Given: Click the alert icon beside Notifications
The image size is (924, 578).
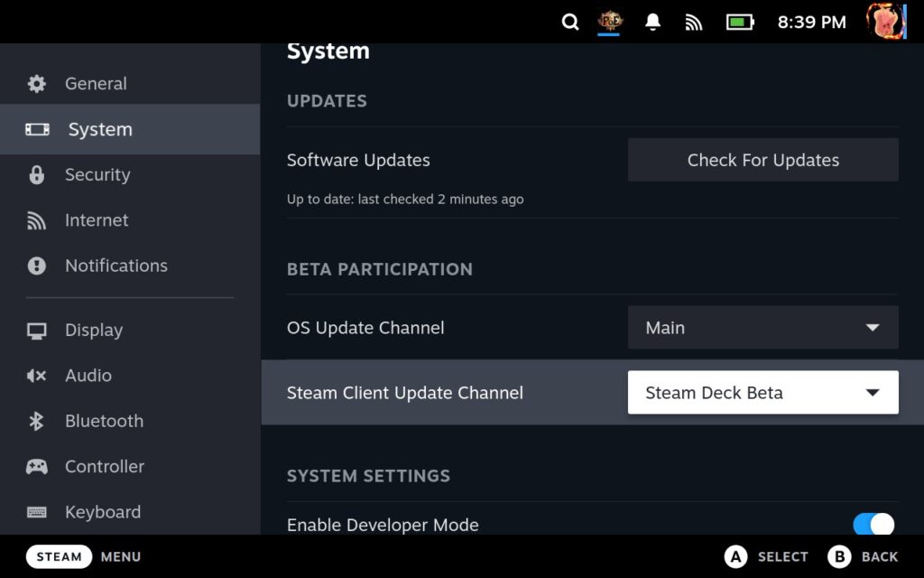Looking at the screenshot, I should [36, 266].
